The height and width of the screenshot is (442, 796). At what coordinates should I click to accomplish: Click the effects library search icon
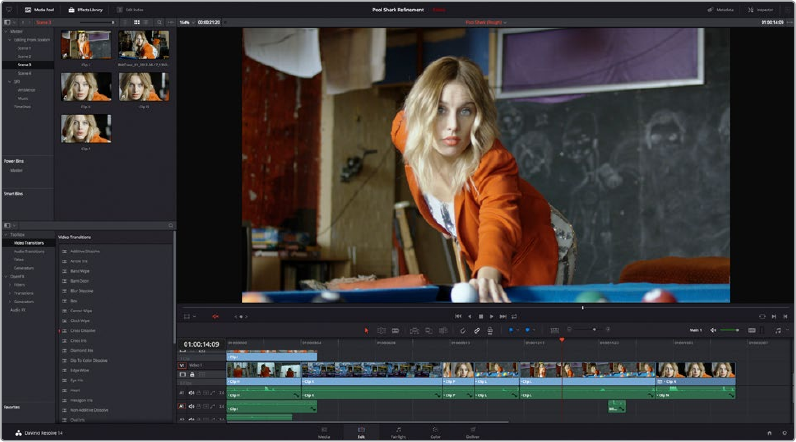click(x=171, y=225)
